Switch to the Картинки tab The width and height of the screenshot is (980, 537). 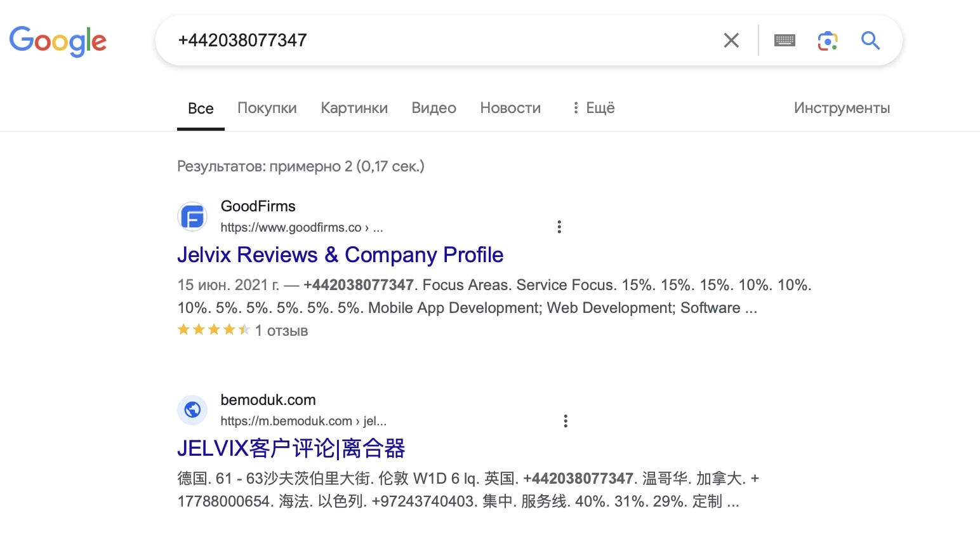pos(354,108)
